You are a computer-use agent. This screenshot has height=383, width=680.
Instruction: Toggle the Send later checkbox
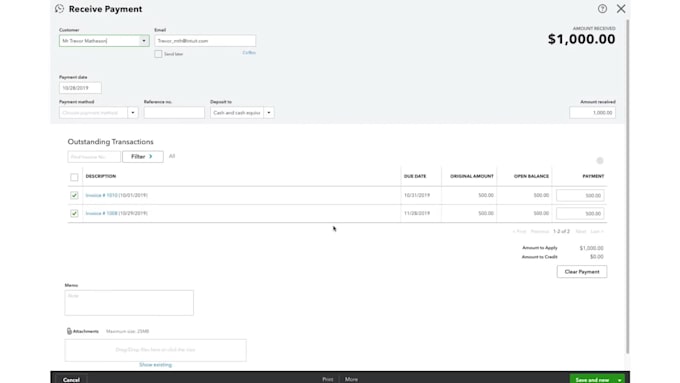click(x=158, y=54)
